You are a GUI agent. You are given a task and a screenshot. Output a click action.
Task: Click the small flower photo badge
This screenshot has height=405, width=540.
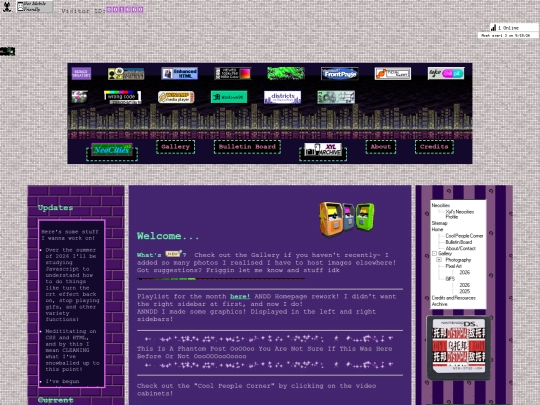80,97
